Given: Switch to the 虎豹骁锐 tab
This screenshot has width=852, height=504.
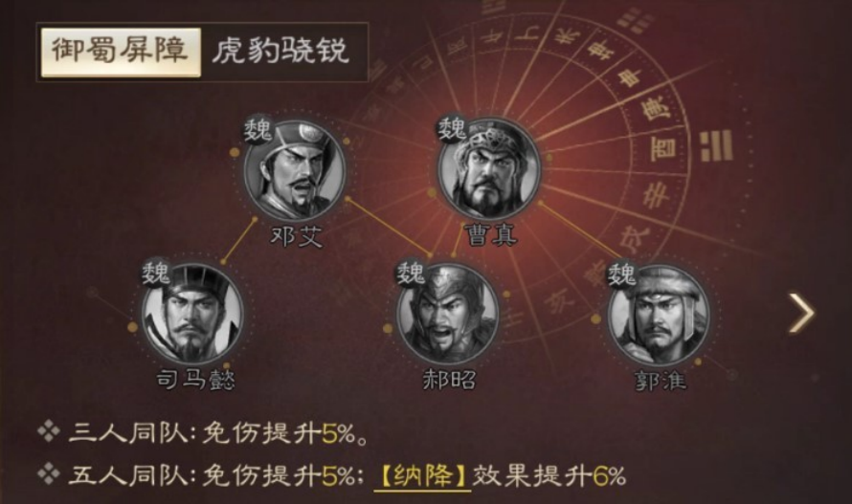Looking at the screenshot, I should coord(280,53).
